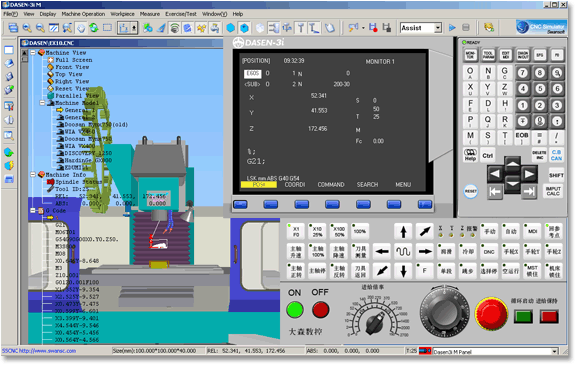Switch off with the red OFF button
This screenshot has height=369, width=583.
pyautogui.click(x=321, y=309)
